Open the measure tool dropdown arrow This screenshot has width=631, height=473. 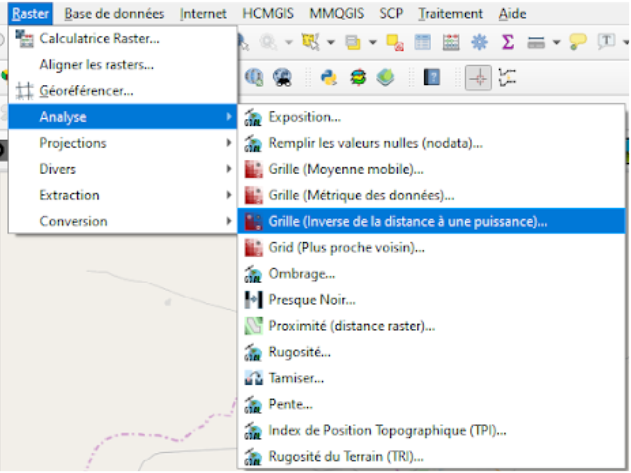tap(554, 43)
